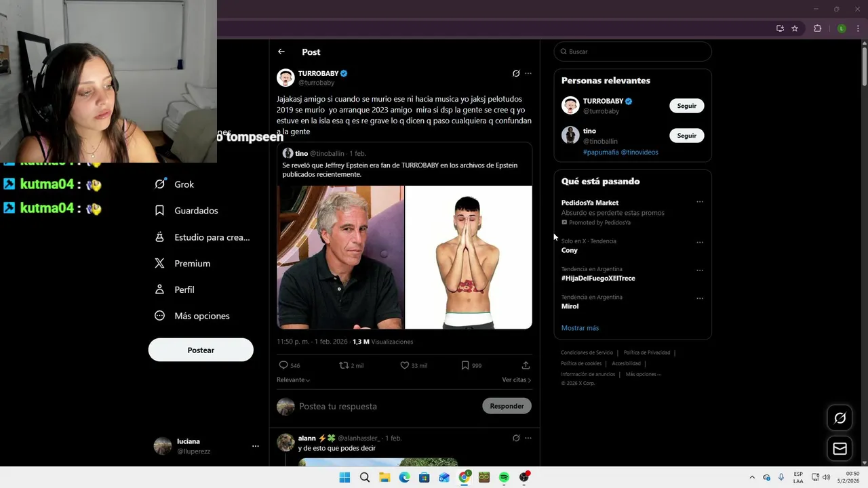The image size is (868, 488).
Task: Open Microsoft Edge from the taskbar
Action: (404, 477)
